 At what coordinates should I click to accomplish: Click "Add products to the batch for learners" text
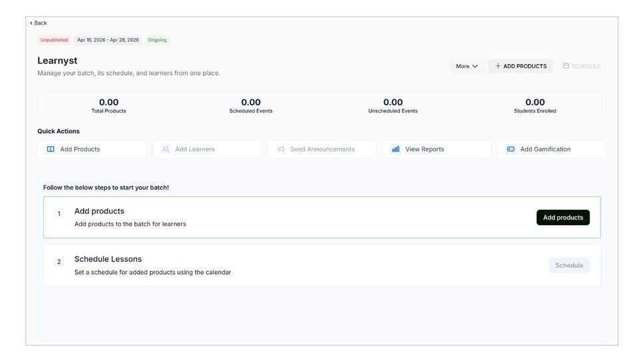point(130,225)
